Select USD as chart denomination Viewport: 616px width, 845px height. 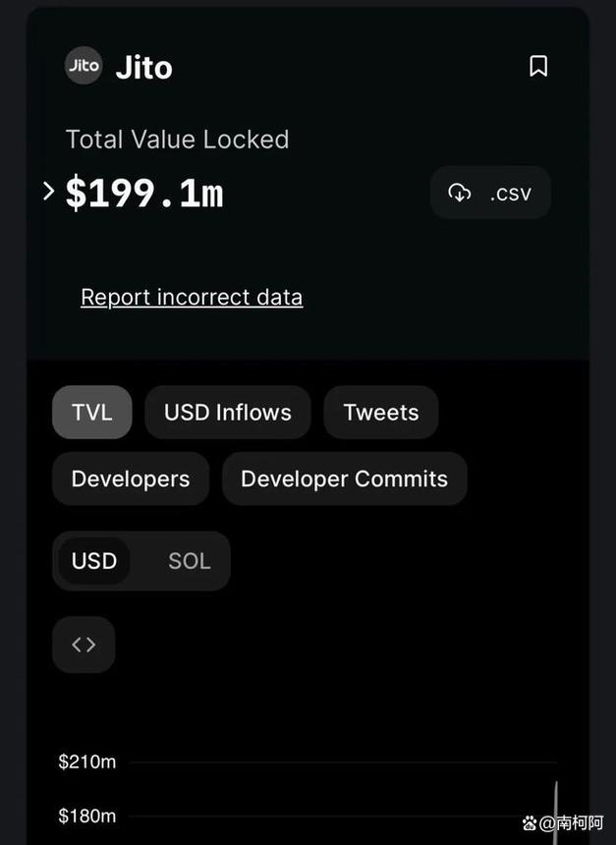pyautogui.click(x=94, y=561)
